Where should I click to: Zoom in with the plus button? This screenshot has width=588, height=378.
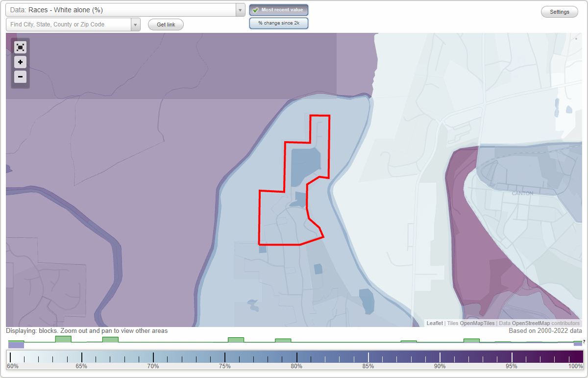20,62
